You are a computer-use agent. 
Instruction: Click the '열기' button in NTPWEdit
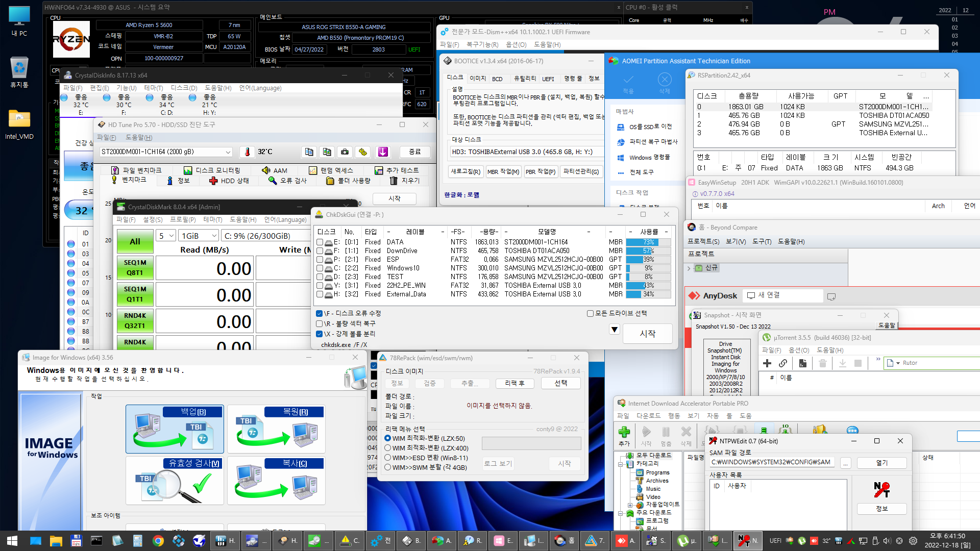[881, 463]
